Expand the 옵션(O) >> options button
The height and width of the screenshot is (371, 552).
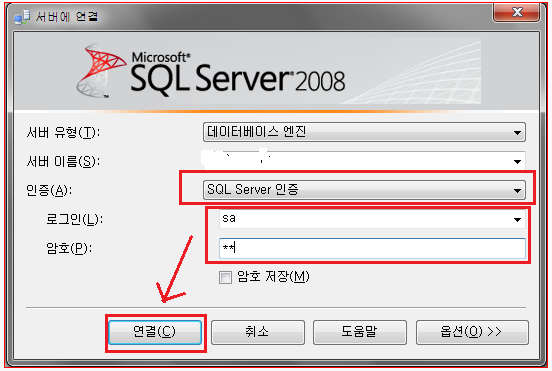(x=472, y=332)
